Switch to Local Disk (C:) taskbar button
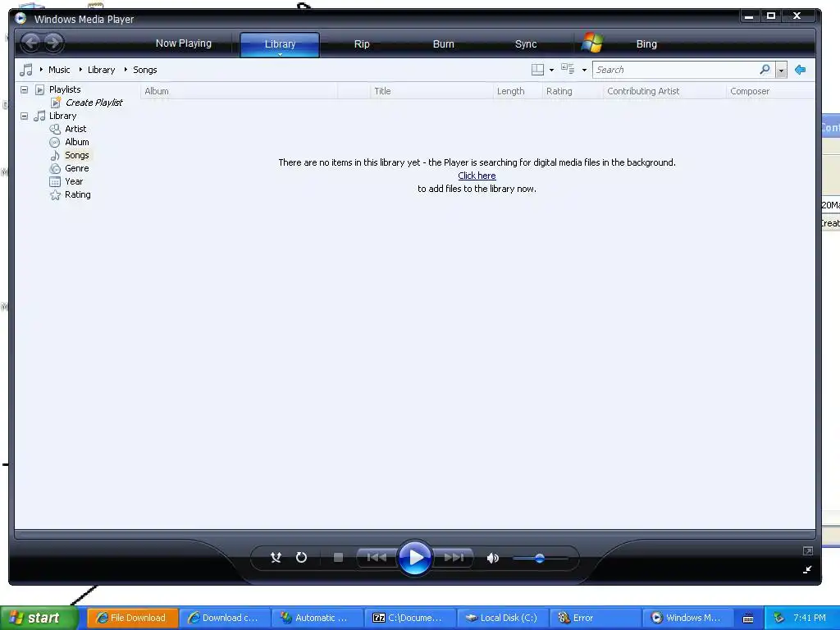This screenshot has height=630, width=840. click(503, 618)
